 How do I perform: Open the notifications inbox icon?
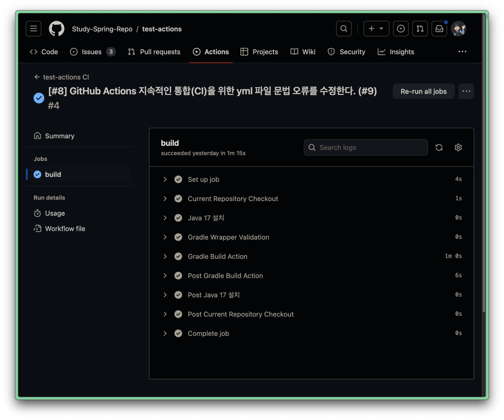439,29
